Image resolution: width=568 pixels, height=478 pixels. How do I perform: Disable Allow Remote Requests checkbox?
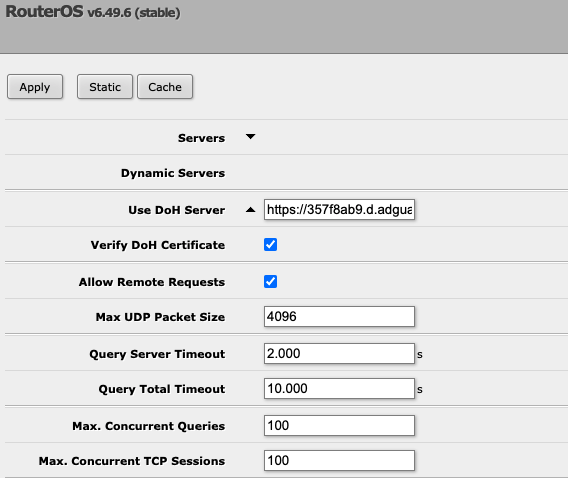pos(270,281)
